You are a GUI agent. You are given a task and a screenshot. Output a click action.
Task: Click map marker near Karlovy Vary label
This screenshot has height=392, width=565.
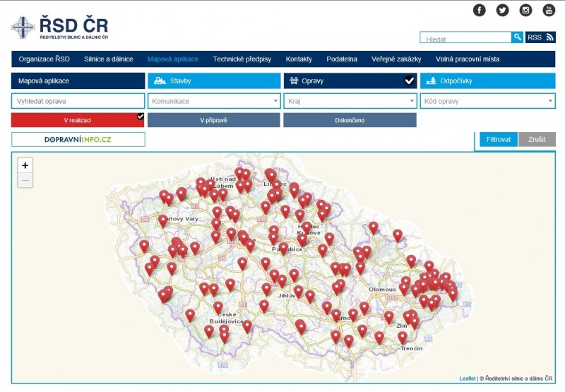click(x=163, y=220)
